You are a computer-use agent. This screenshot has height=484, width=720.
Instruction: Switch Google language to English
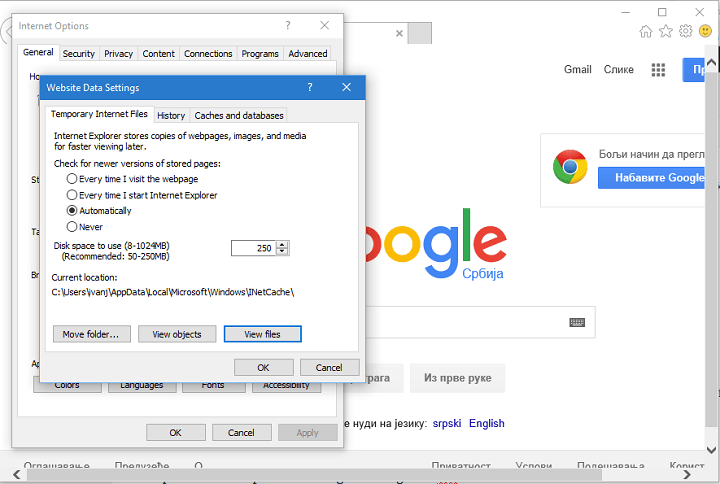487,423
